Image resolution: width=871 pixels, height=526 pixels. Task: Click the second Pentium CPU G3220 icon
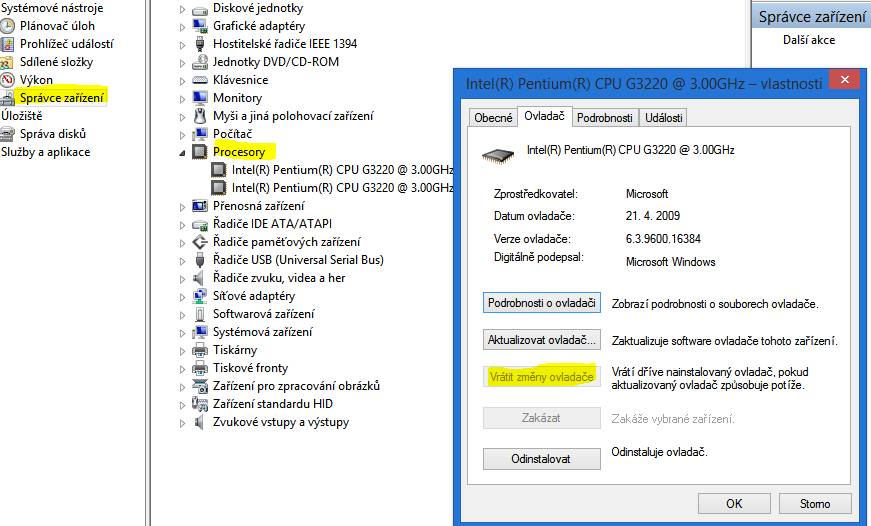219,188
